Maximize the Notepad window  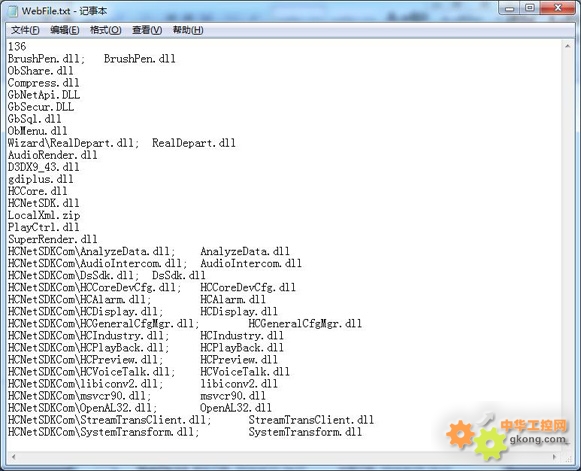530,8
